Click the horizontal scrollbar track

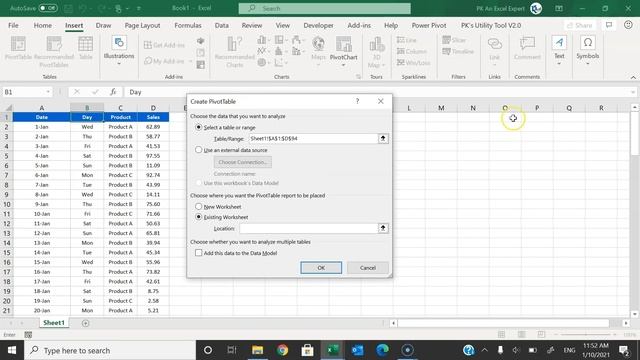click(503, 323)
